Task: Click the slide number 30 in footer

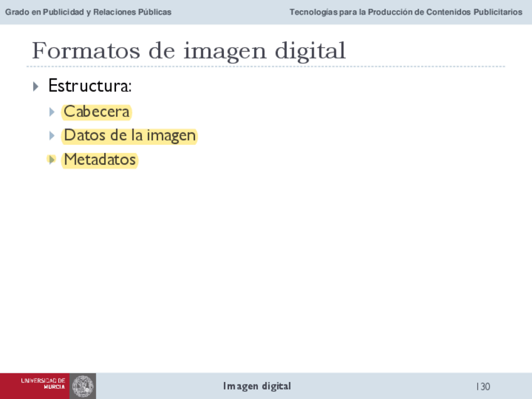Action: 484,386
